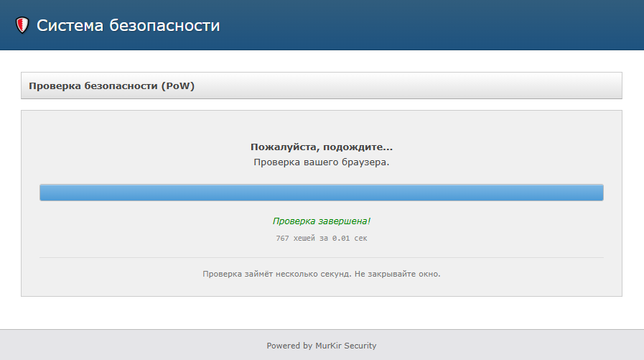
Task: Click the "767" hash count number
Action: (283, 238)
